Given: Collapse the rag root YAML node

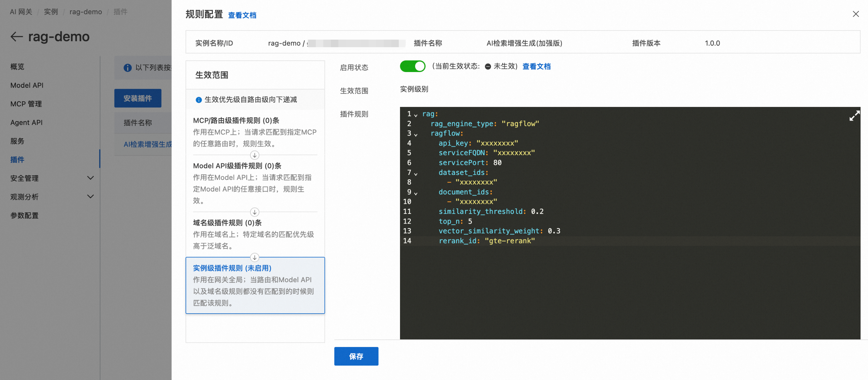Looking at the screenshot, I should (x=416, y=115).
